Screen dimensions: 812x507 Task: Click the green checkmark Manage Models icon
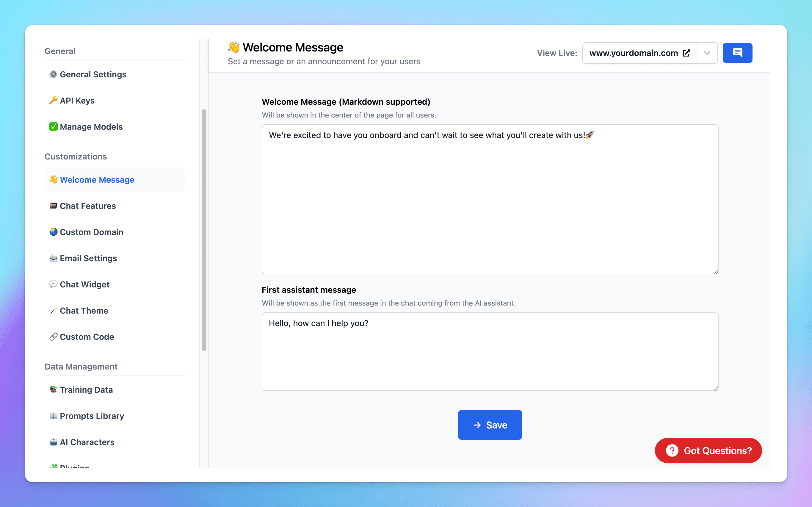pyautogui.click(x=53, y=126)
